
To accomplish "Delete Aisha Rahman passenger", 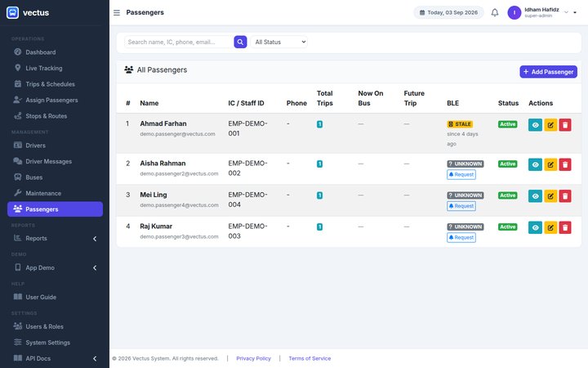I will tap(565, 164).
